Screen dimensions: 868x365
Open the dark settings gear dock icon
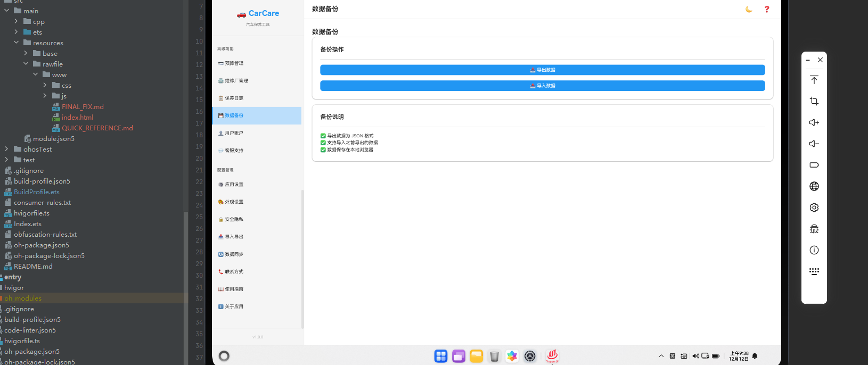coord(530,356)
